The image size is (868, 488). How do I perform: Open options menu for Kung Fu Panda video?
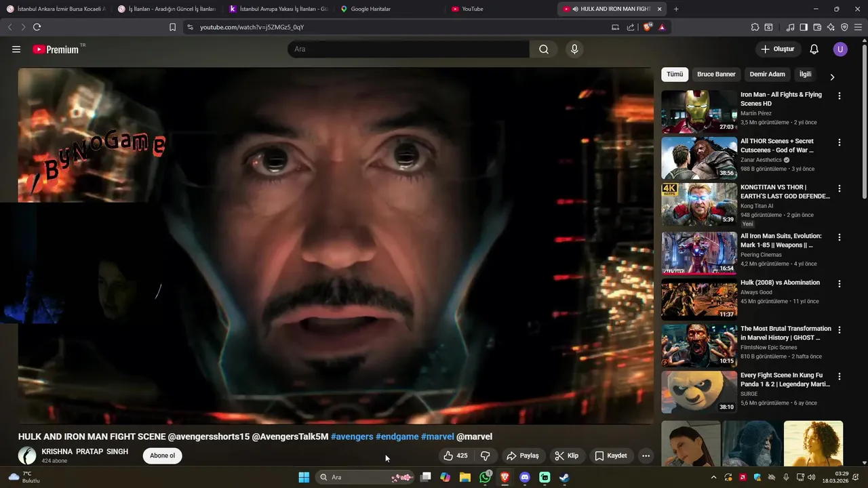tap(840, 376)
